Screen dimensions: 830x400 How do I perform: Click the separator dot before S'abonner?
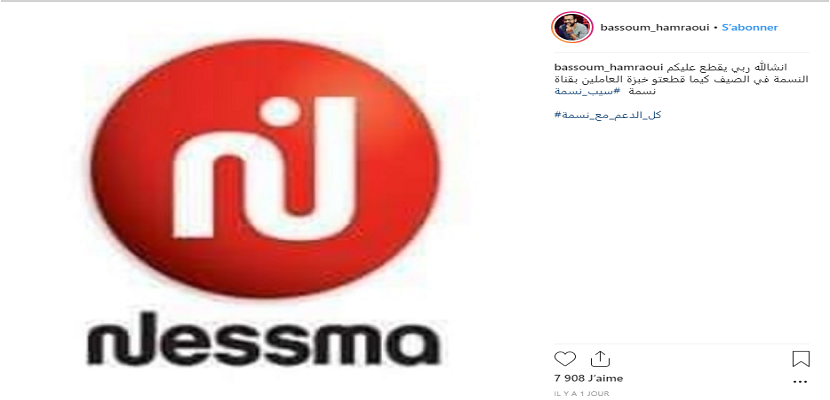716,28
